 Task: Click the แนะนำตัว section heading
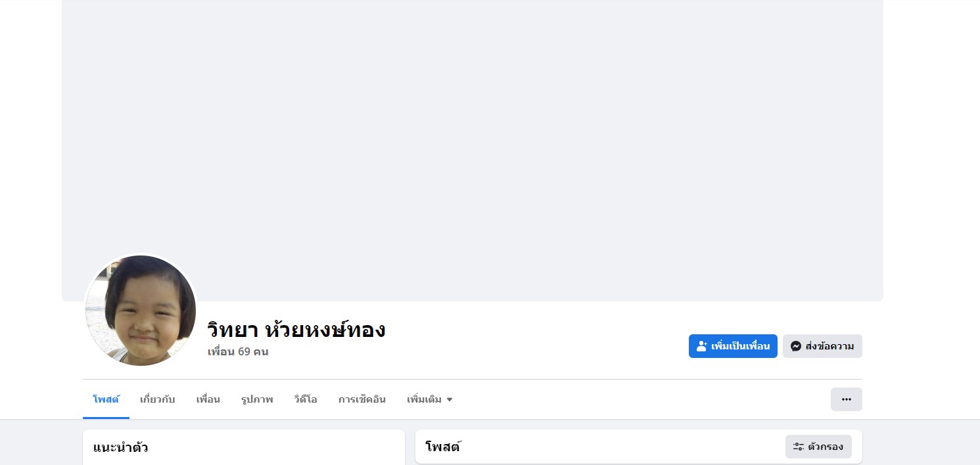[x=121, y=448]
